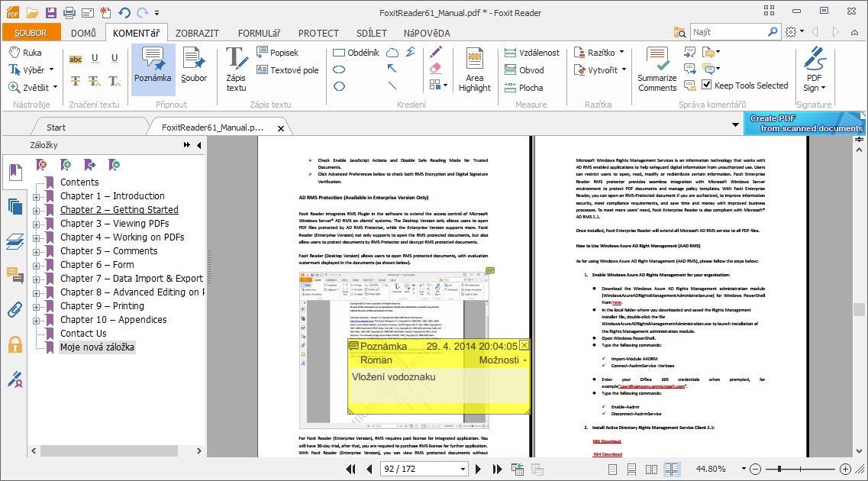868x481 pixels.
Task: Switch to continuous page view mode
Action: (631, 470)
